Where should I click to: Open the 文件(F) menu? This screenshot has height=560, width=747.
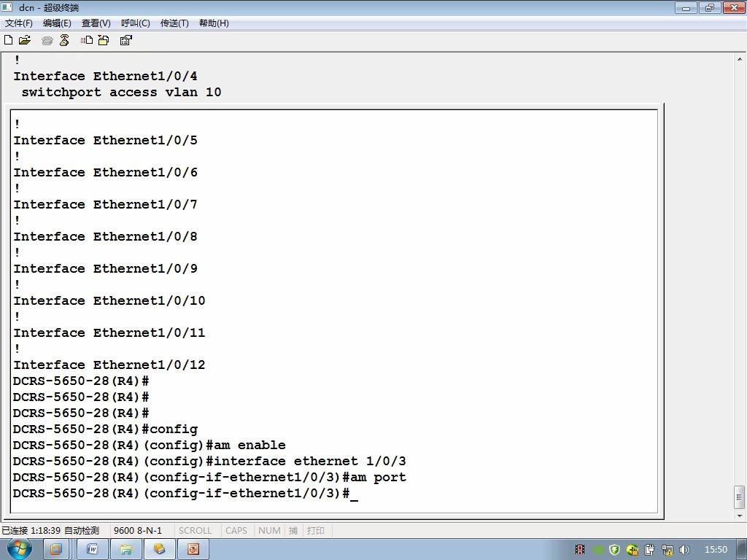point(18,23)
